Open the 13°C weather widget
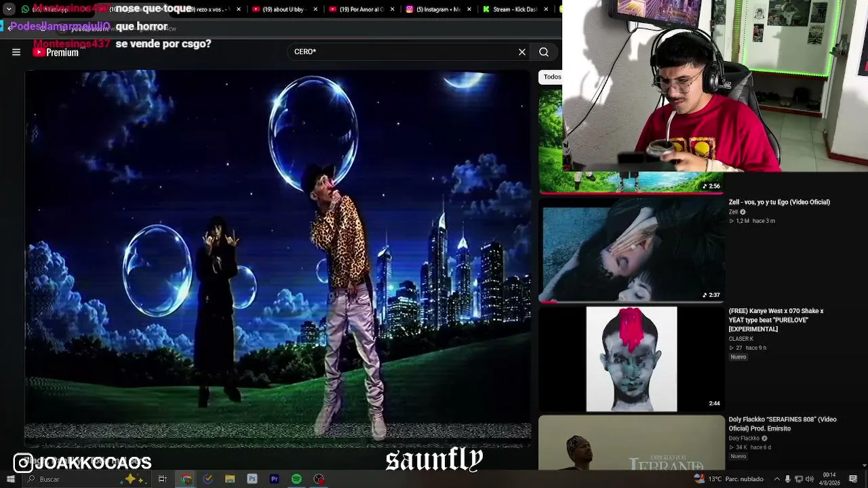Screen dimensions: 868x488 (730, 479)
